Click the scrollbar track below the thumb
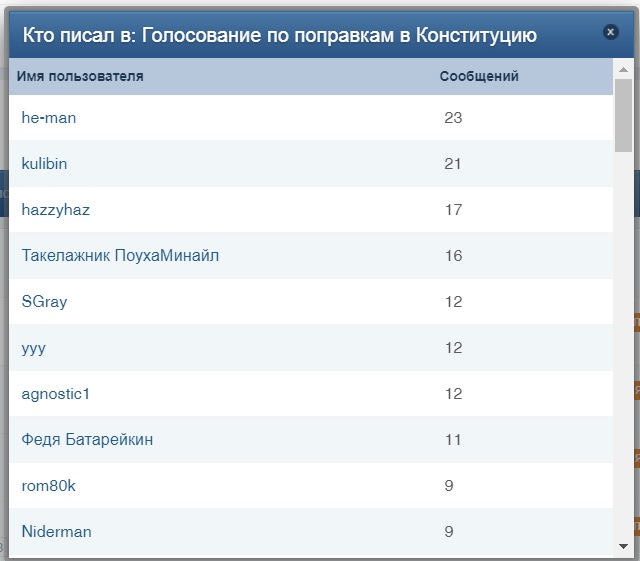 point(623,345)
